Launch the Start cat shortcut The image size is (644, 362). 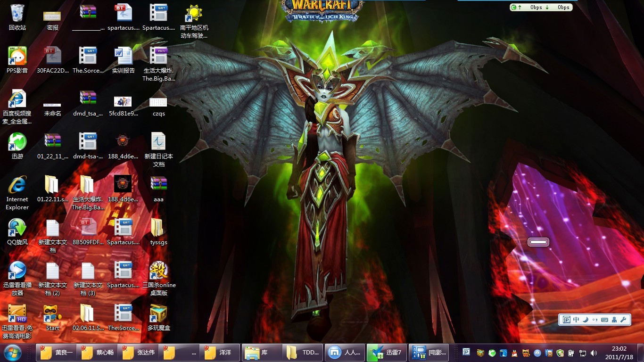52,318
